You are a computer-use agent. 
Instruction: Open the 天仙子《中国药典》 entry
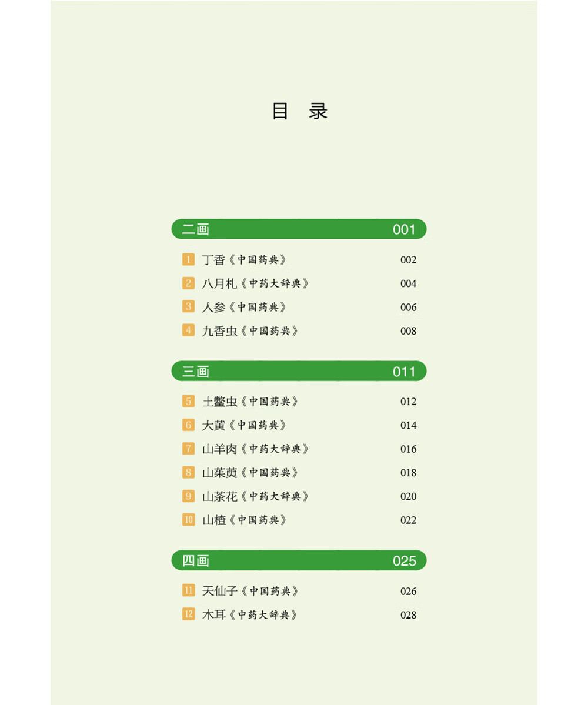(250, 591)
